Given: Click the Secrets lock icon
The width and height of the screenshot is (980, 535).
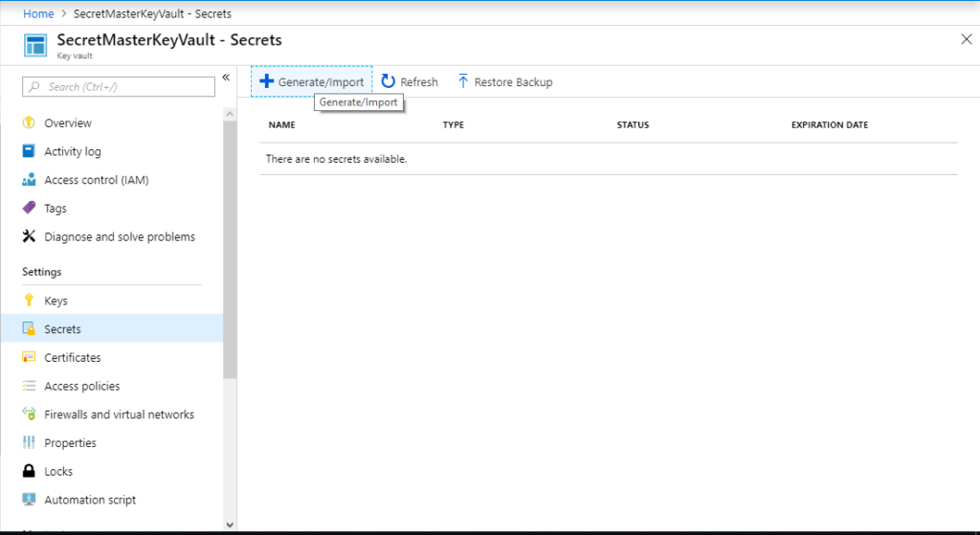Looking at the screenshot, I should pos(29,328).
